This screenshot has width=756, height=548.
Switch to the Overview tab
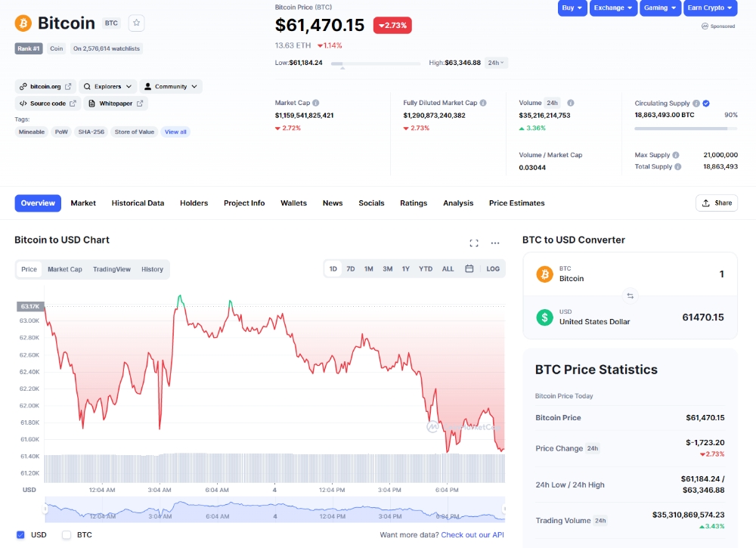click(x=38, y=203)
